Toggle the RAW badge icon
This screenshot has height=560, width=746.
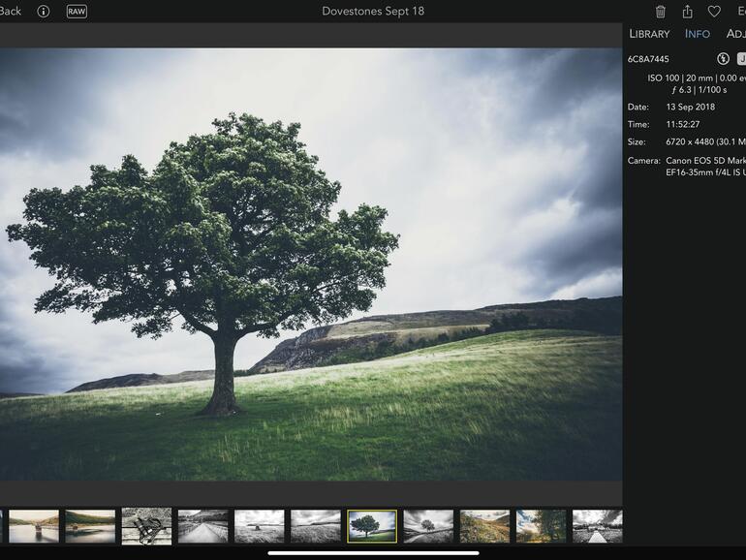(x=77, y=12)
